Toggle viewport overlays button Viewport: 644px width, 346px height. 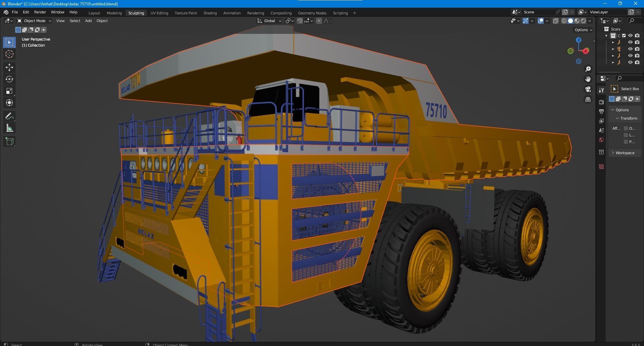pyautogui.click(x=541, y=21)
